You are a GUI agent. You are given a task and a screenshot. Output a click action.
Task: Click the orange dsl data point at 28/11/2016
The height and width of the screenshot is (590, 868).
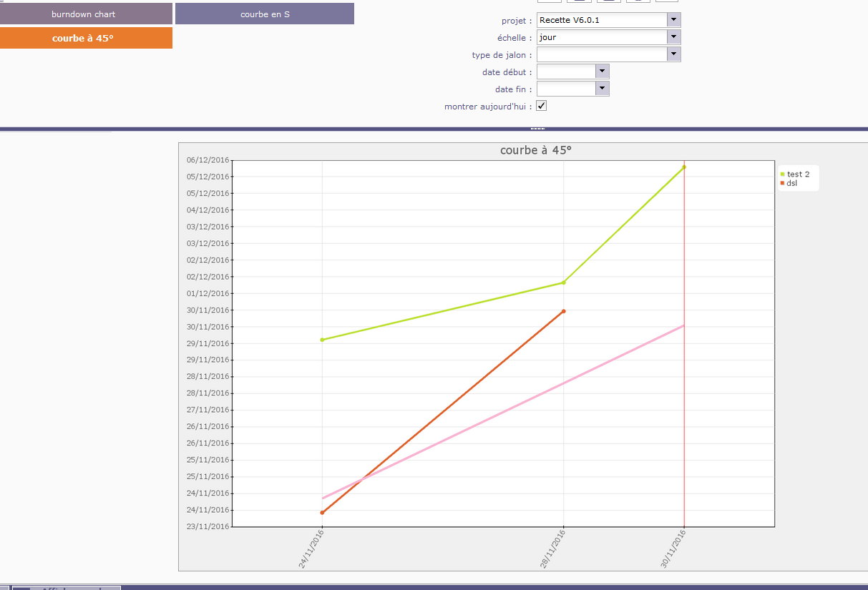(x=564, y=311)
